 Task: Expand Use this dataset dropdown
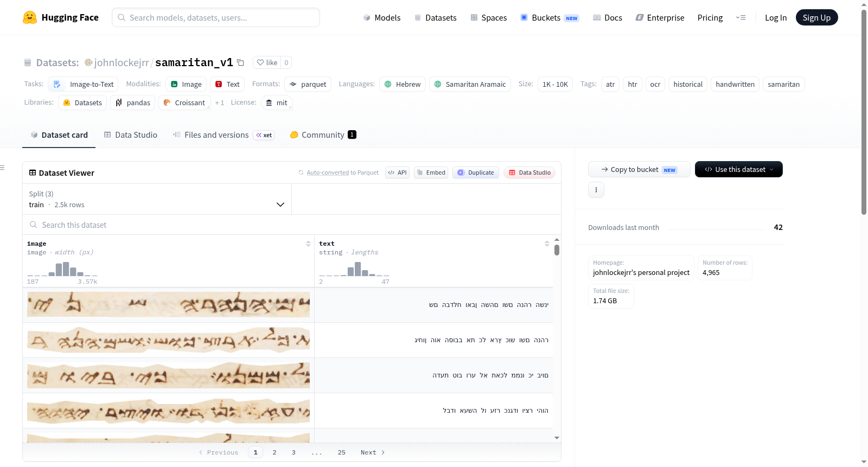739,169
